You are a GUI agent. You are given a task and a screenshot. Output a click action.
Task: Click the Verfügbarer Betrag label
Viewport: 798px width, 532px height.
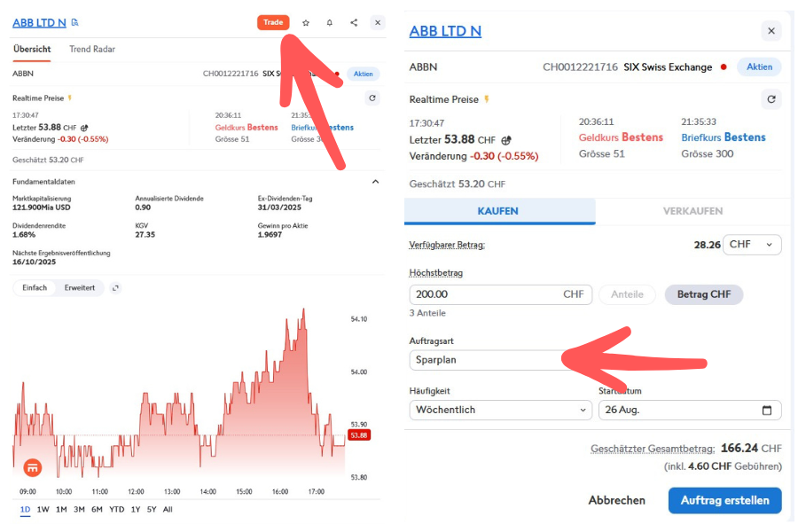447,245
